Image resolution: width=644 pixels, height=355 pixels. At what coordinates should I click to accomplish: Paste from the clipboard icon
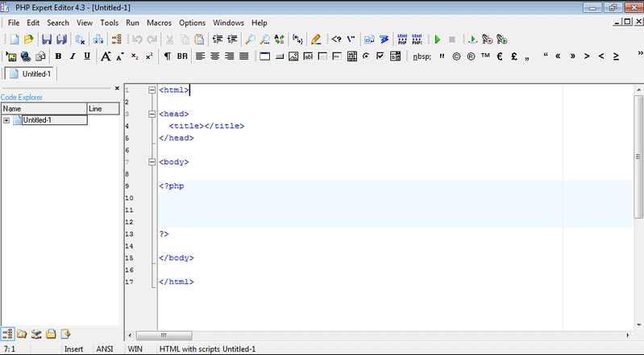pos(199,40)
